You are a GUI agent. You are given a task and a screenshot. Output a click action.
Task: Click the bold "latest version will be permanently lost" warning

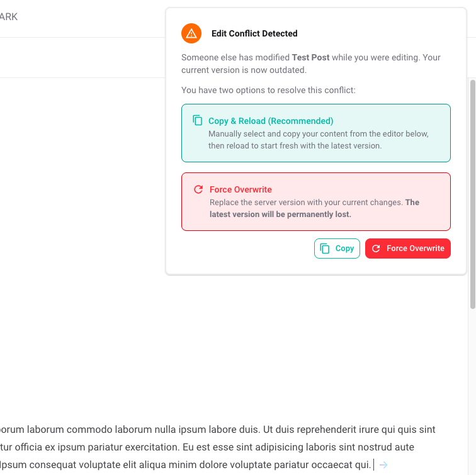tap(281, 214)
